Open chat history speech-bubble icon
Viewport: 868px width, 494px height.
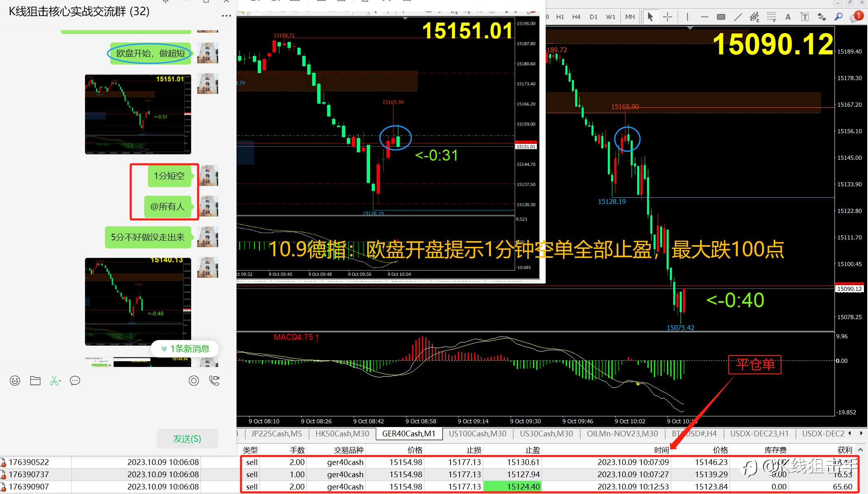point(75,381)
